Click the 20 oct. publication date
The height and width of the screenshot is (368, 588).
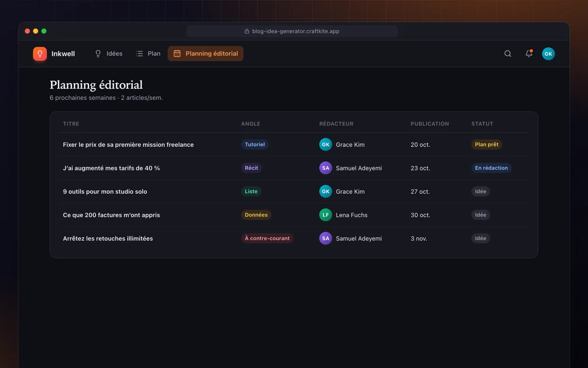[420, 144]
